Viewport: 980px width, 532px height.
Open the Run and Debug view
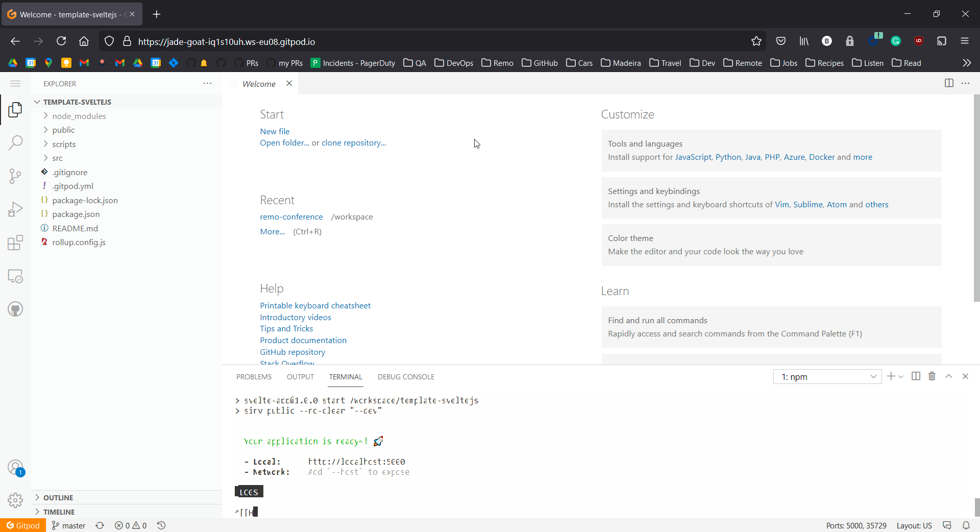pyautogui.click(x=15, y=209)
